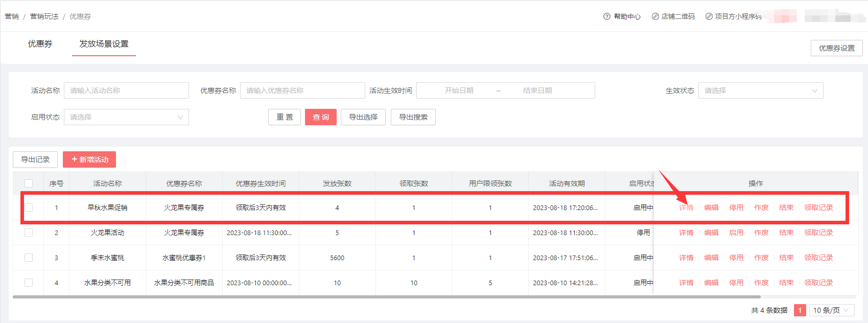
Task: Change the 10 条/页 page size dropdown
Action: click(831, 310)
